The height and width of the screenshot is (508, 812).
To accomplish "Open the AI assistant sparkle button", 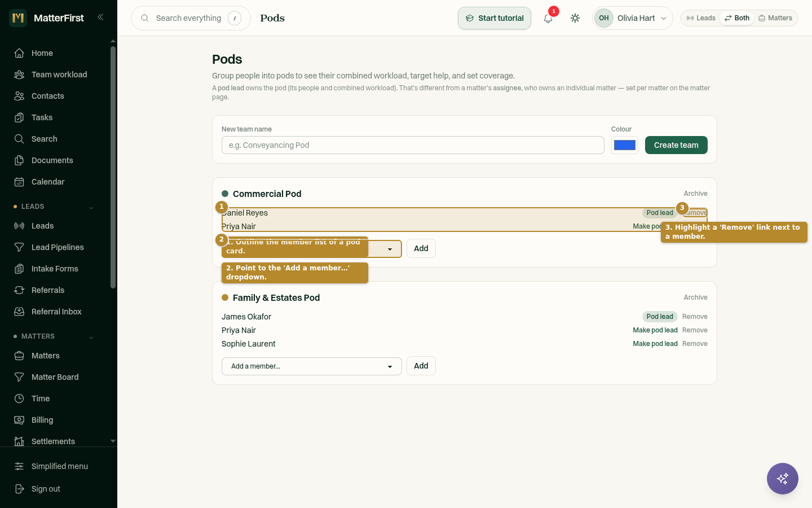I will tap(783, 479).
